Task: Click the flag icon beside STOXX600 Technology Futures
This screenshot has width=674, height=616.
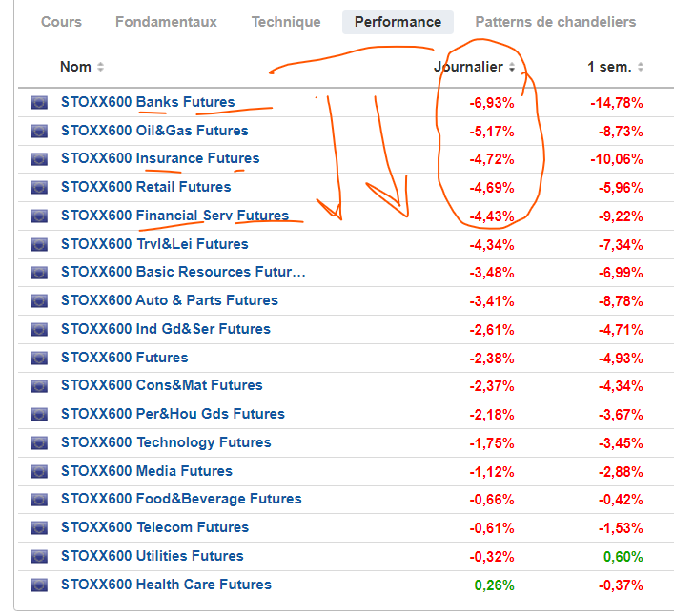Action: 39,442
